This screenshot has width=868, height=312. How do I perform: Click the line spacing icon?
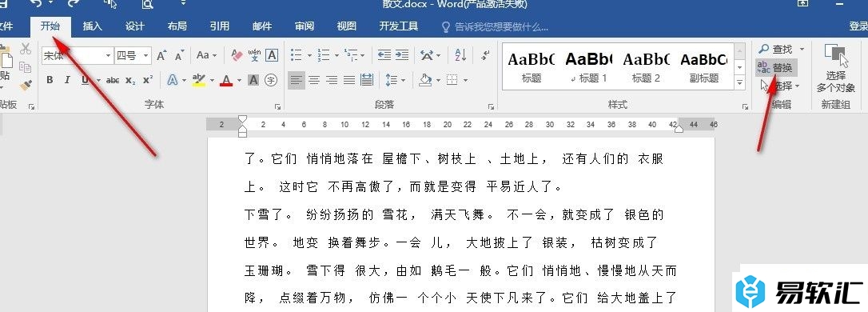click(x=392, y=80)
